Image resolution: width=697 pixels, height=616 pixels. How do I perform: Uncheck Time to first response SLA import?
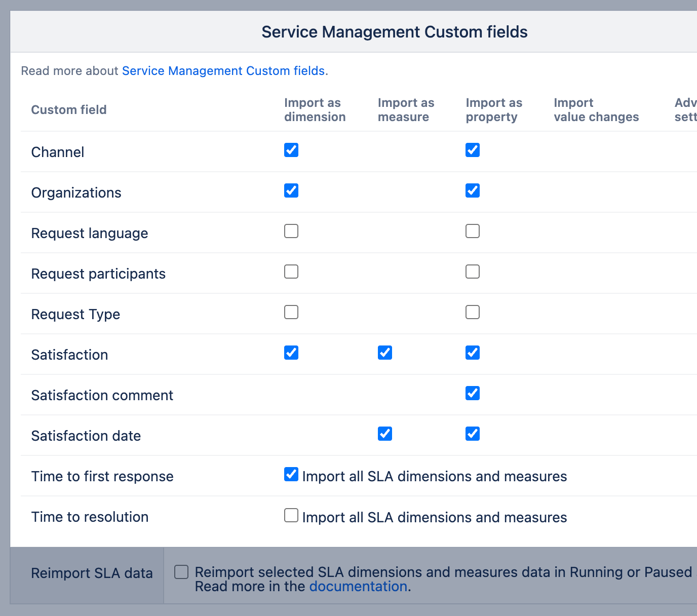[291, 475]
